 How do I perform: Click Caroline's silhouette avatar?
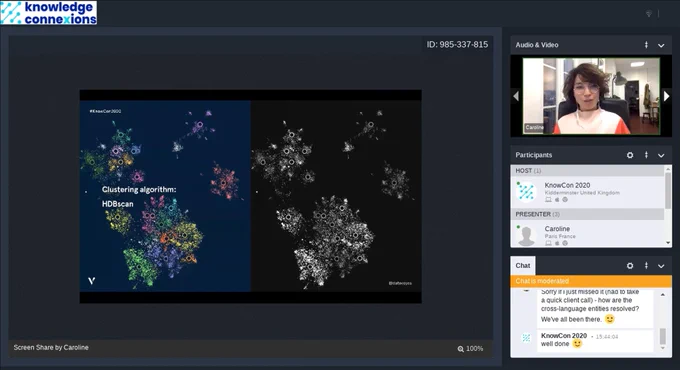tap(526, 236)
